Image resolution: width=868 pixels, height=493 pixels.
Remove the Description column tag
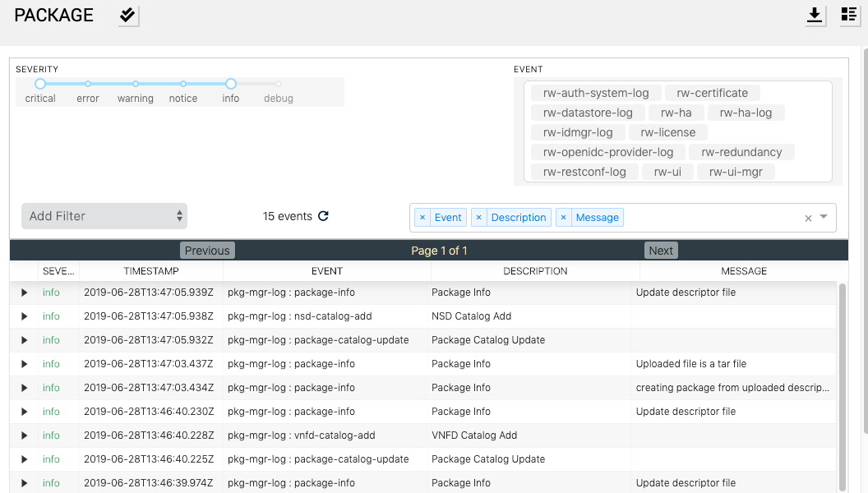point(479,218)
